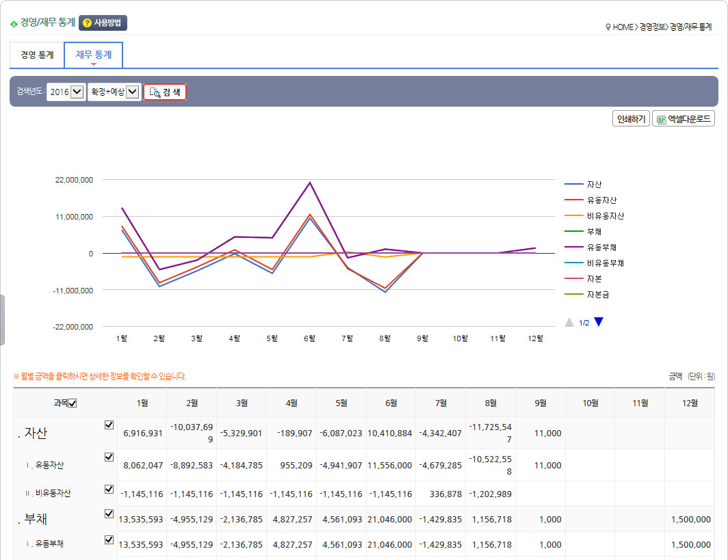Click the 인쇄하기 print button

tap(631, 119)
